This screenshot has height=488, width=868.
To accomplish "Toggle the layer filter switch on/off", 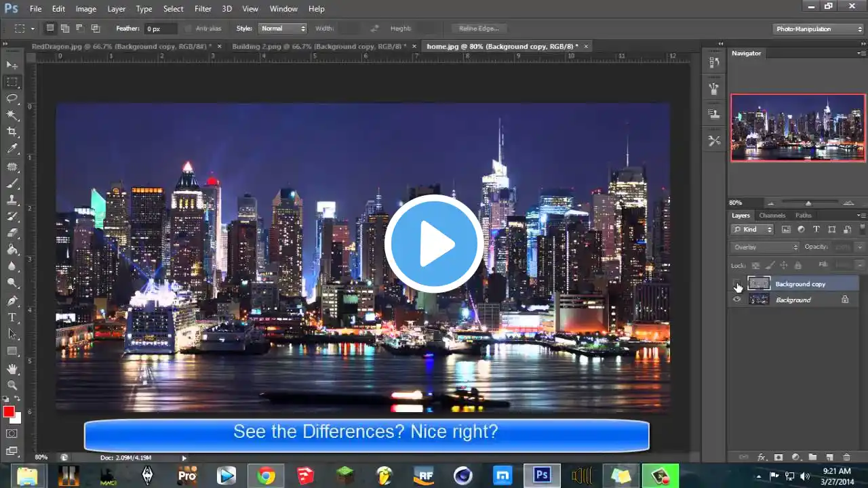I will tap(861, 230).
